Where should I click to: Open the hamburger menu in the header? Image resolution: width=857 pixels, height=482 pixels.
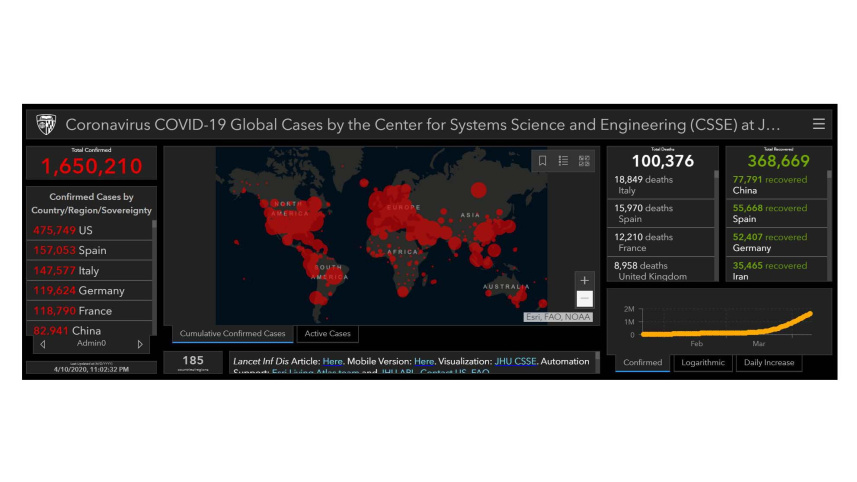point(819,124)
